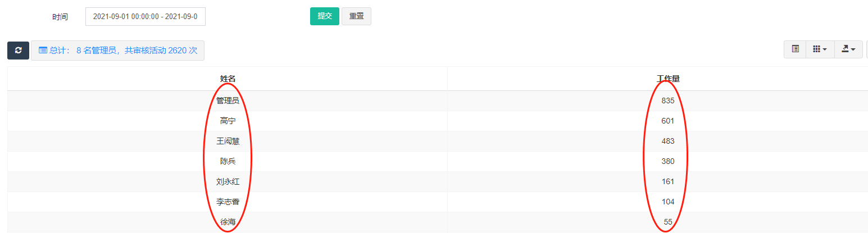Click the workload value 161
This screenshot has width=868, height=233.
(668, 181)
